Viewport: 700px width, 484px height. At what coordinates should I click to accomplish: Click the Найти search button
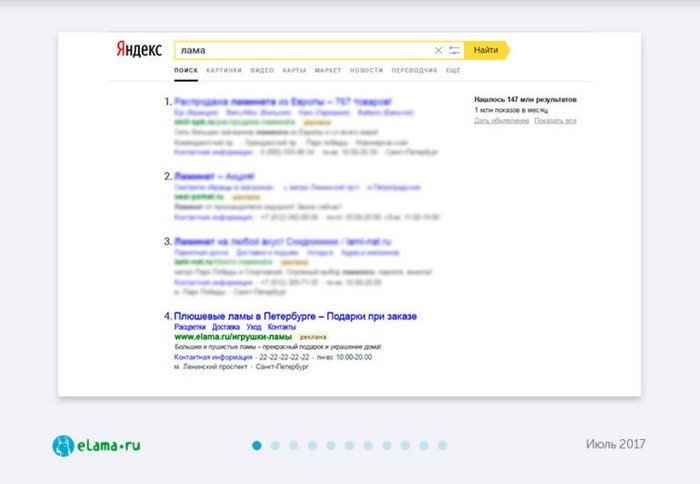[487, 50]
